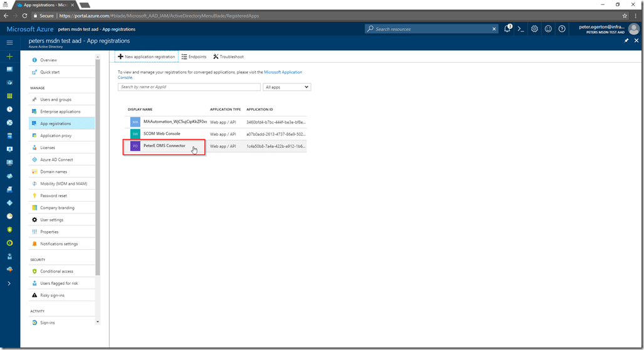Open the PeterE OMS Connector registration

(164, 146)
